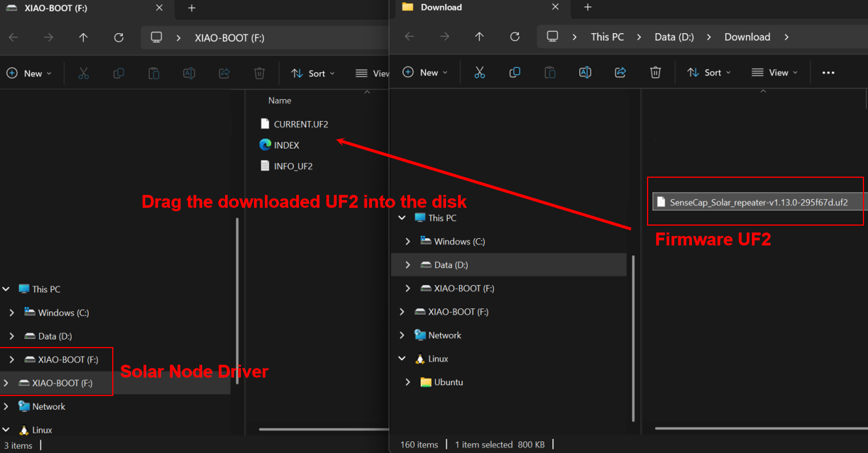Open the See more ellipsis menu
Screen dimensions: 868x453
828,72
